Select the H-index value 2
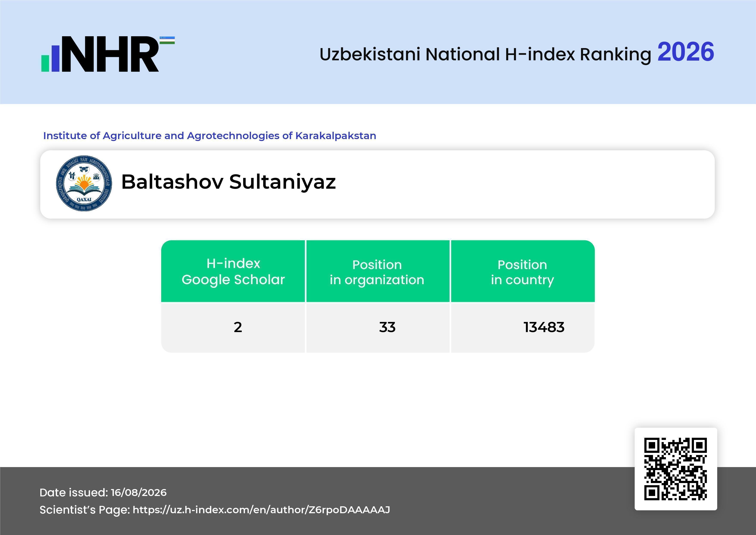Viewport: 756px width, 535px height. point(238,327)
